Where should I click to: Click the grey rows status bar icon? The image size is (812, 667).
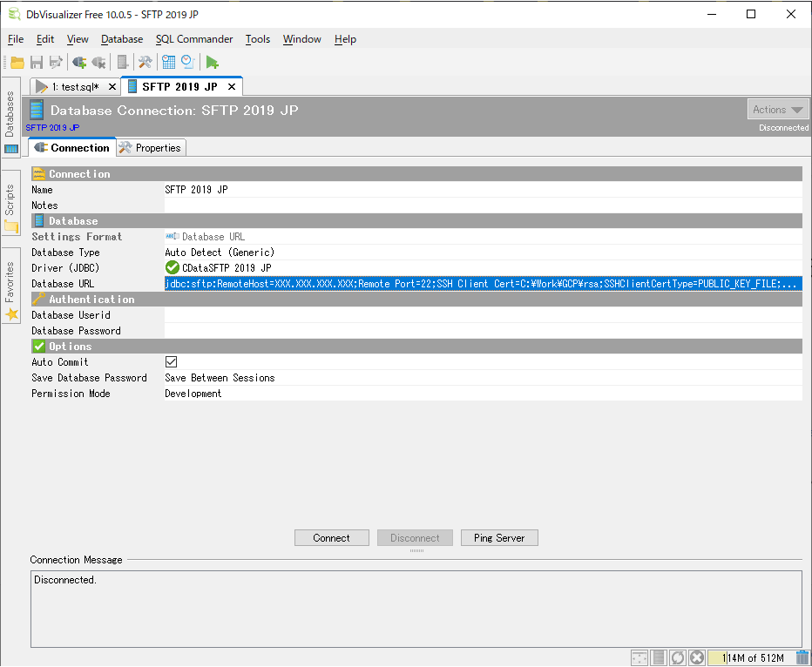tap(659, 657)
